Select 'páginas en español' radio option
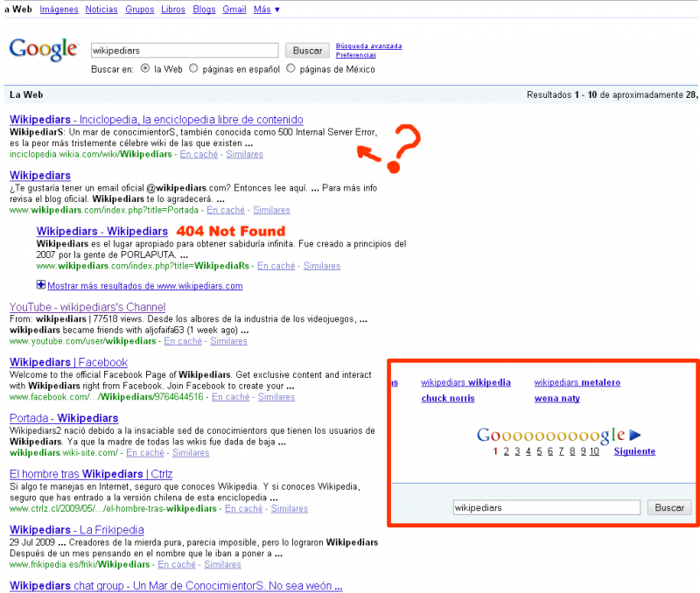The height and width of the screenshot is (593, 700). [194, 69]
